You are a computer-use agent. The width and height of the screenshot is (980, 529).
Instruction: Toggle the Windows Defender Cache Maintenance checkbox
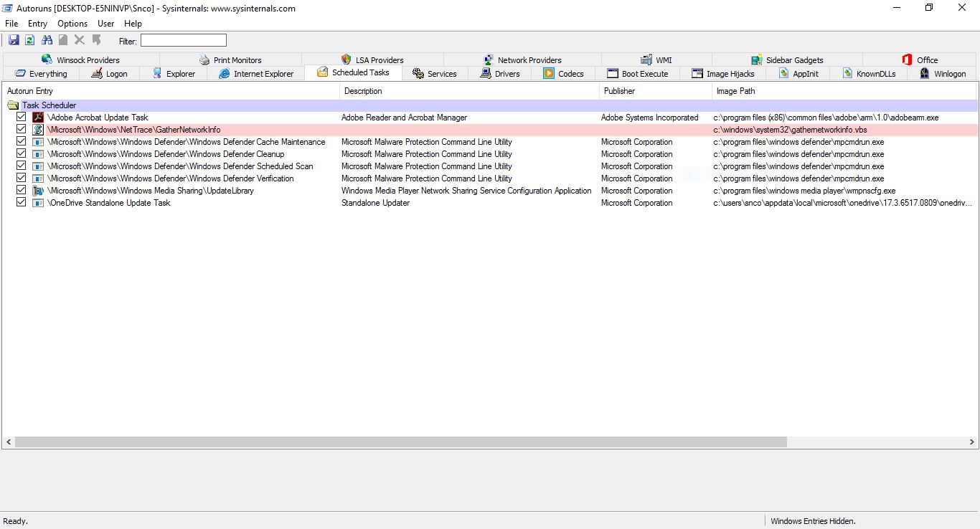(x=22, y=142)
